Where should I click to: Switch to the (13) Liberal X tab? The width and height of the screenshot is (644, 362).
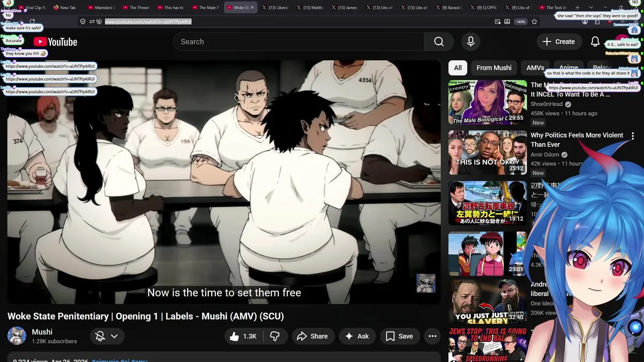coord(275,8)
